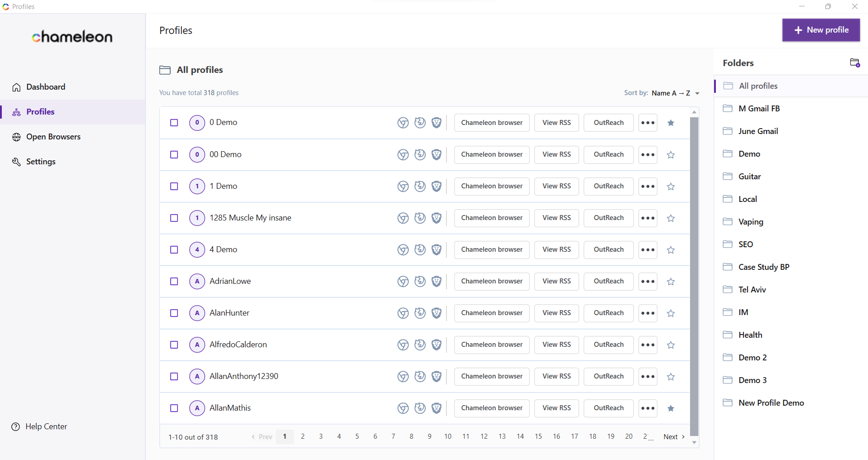Open the Sort by Name A→Z dropdown
The height and width of the screenshot is (460, 868).
pyautogui.click(x=675, y=93)
